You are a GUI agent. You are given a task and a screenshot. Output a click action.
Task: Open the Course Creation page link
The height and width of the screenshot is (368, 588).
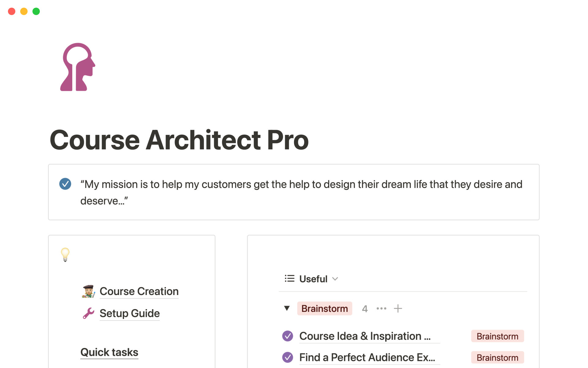[139, 291]
